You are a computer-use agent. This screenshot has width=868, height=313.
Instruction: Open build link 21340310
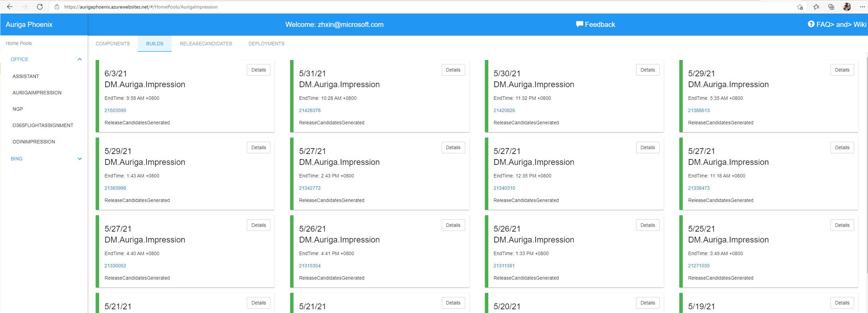504,188
